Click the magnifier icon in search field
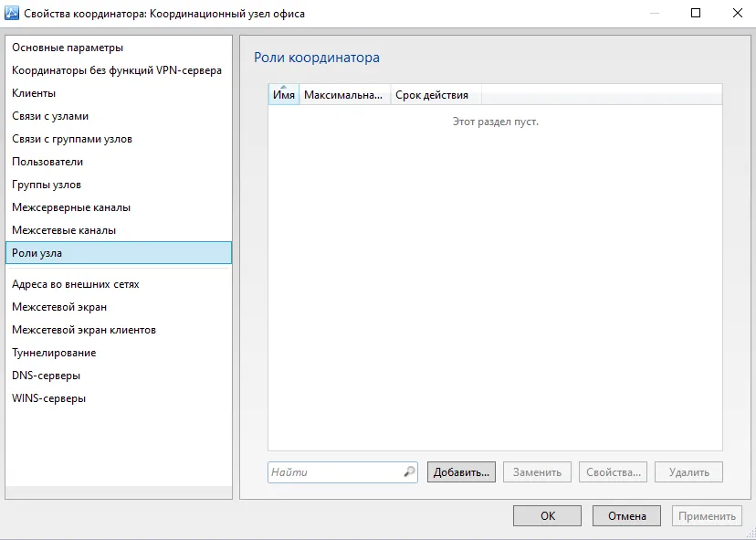Image resolution: width=756 pixels, height=540 pixels. coord(409,472)
